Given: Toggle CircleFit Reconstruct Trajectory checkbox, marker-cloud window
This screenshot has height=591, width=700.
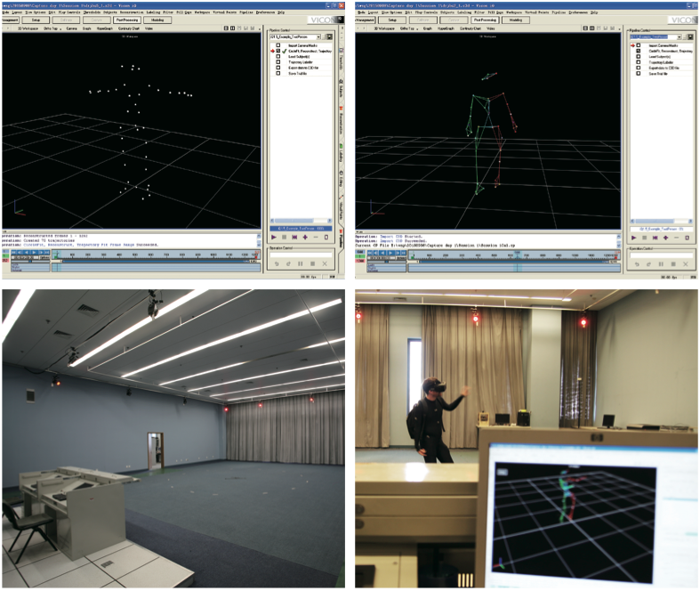Looking at the screenshot, I should (x=278, y=52).
